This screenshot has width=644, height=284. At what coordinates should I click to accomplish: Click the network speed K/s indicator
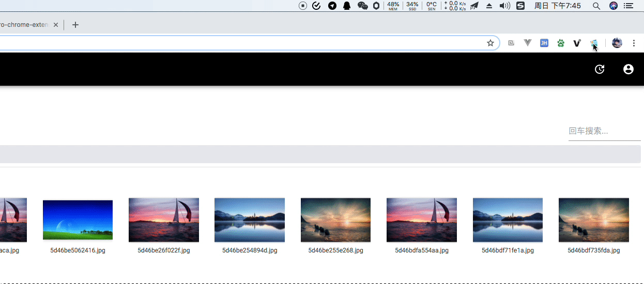(455, 6)
